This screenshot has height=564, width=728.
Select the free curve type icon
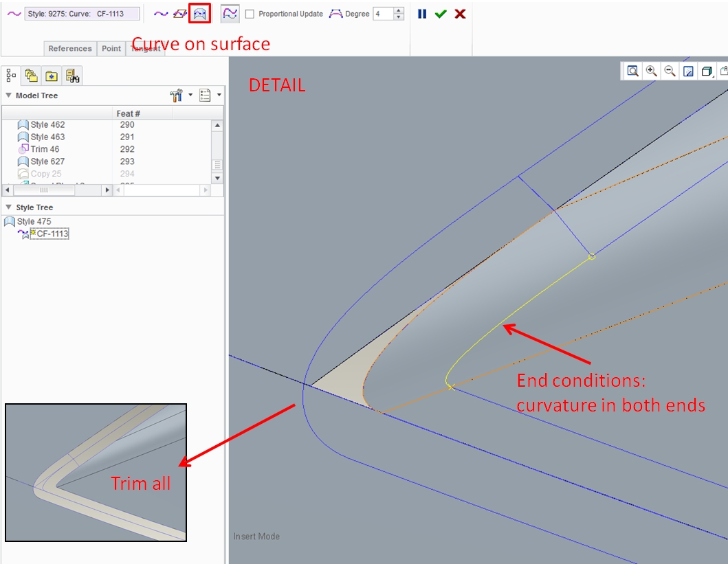tap(161, 14)
